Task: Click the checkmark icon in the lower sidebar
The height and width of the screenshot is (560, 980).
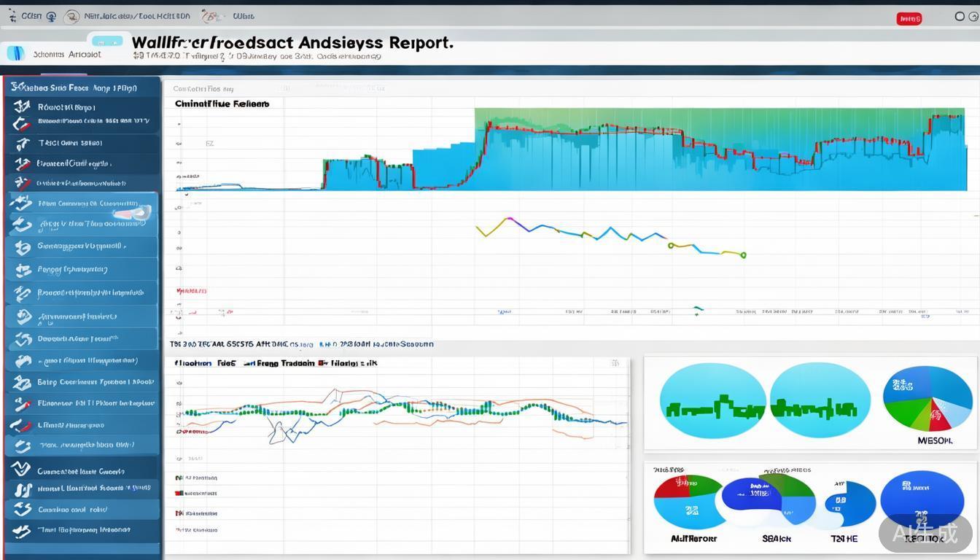Action: click(20, 469)
